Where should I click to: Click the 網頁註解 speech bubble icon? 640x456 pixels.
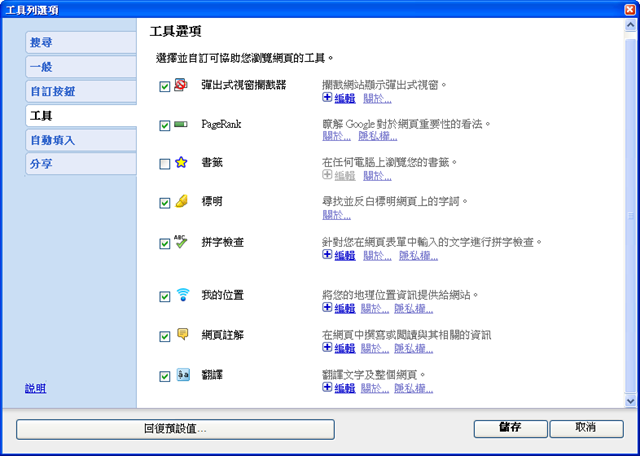pyautogui.click(x=182, y=334)
